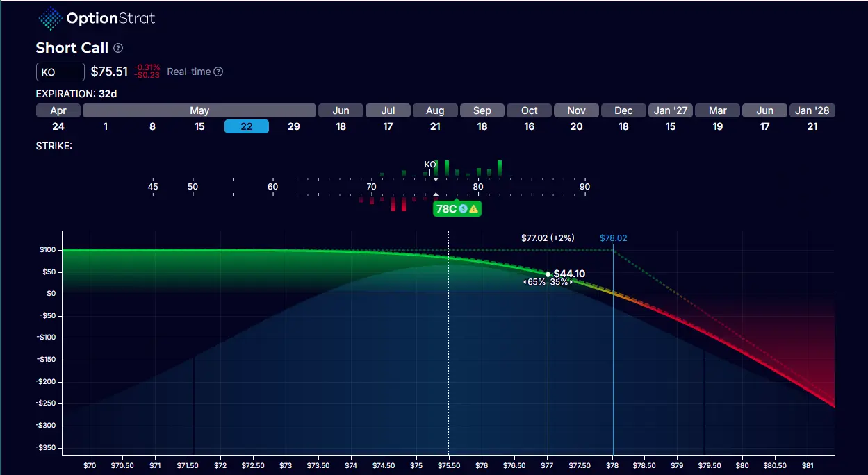Click the OptionStrat logo
Image resolution: width=868 pixels, height=475 pixels.
[x=97, y=19]
